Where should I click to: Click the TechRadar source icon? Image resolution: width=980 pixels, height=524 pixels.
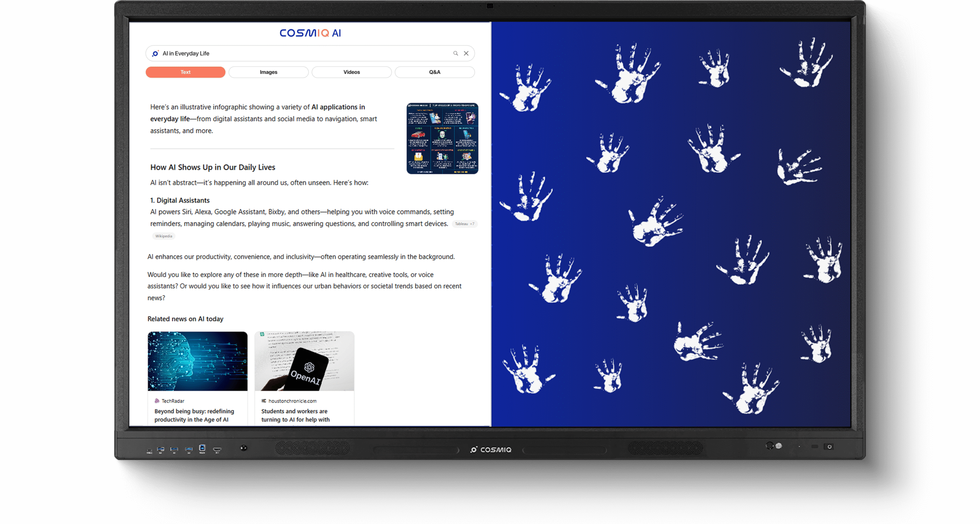[x=157, y=401]
